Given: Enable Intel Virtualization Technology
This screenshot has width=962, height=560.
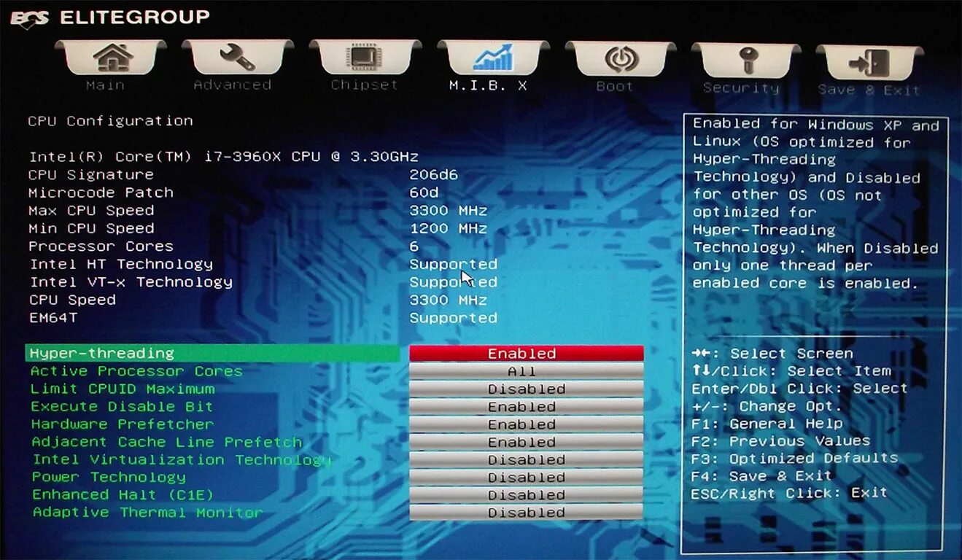Looking at the screenshot, I should click(527, 459).
